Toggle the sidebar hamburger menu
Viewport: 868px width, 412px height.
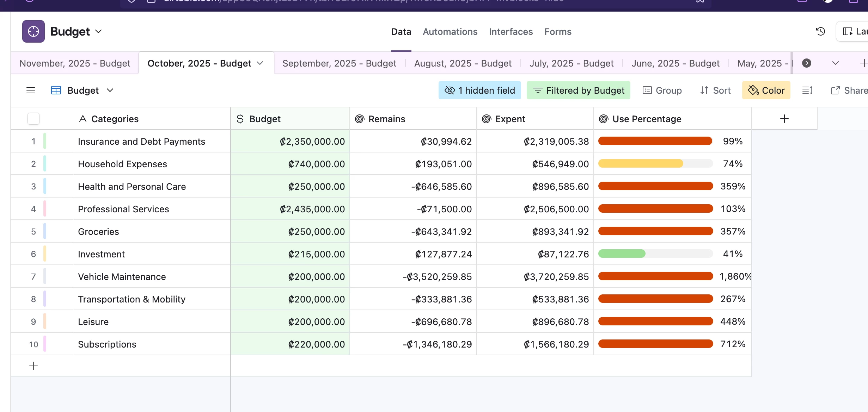[x=31, y=90]
